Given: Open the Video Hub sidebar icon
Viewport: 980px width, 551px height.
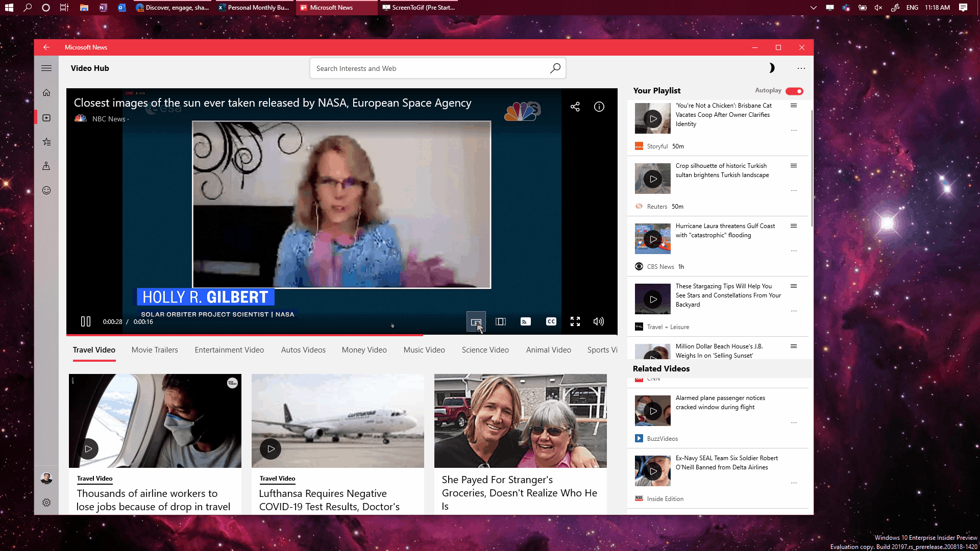Looking at the screenshot, I should (46, 118).
